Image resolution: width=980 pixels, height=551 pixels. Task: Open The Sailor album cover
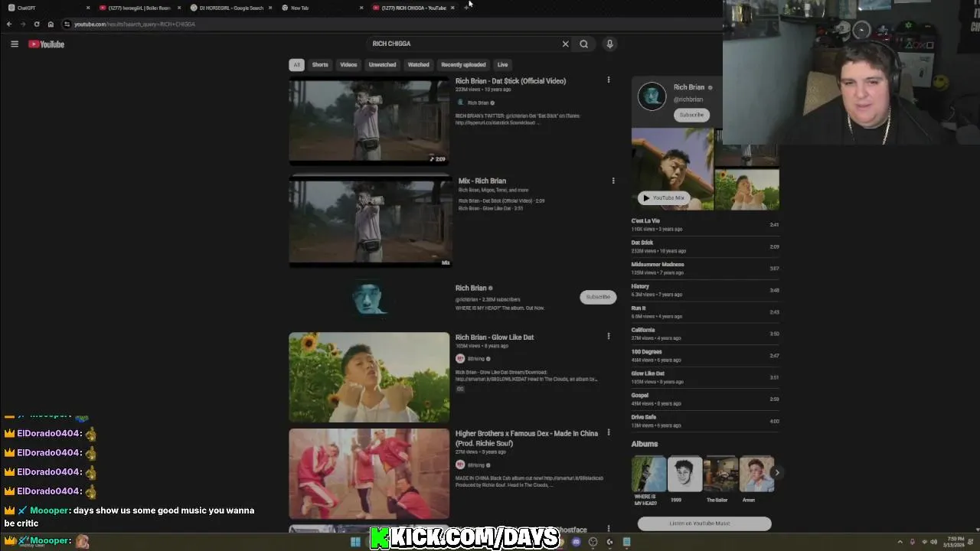point(720,474)
